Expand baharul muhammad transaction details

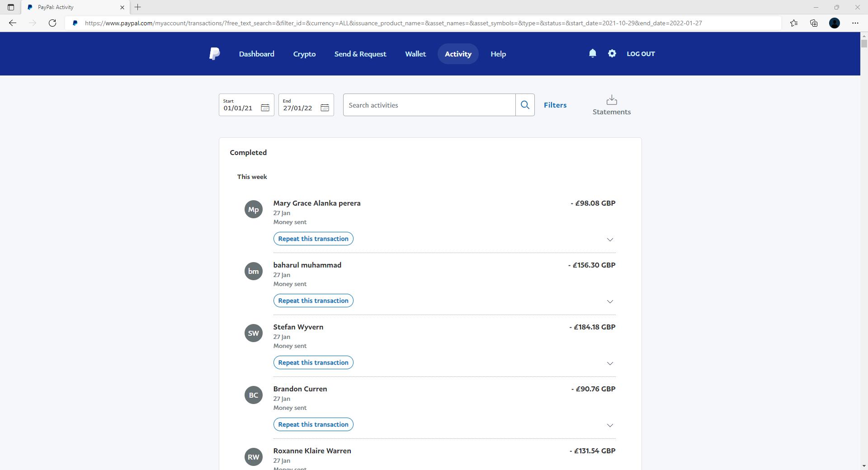[609, 301]
